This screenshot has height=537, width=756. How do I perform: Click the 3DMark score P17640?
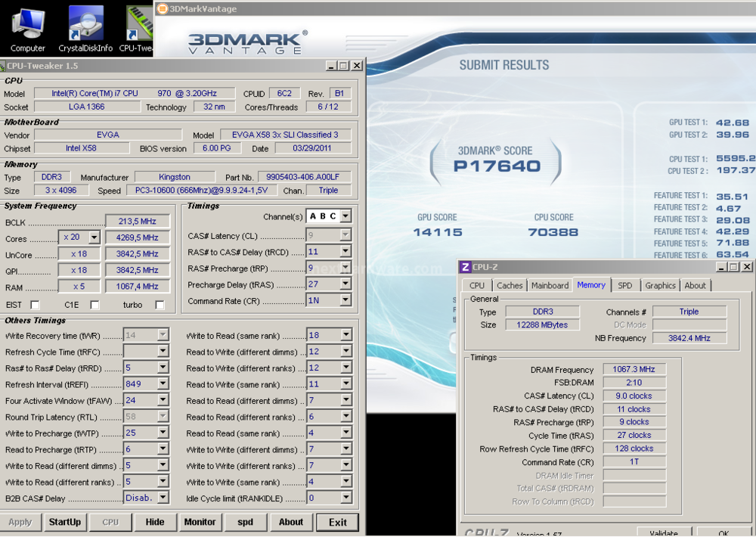point(497,166)
